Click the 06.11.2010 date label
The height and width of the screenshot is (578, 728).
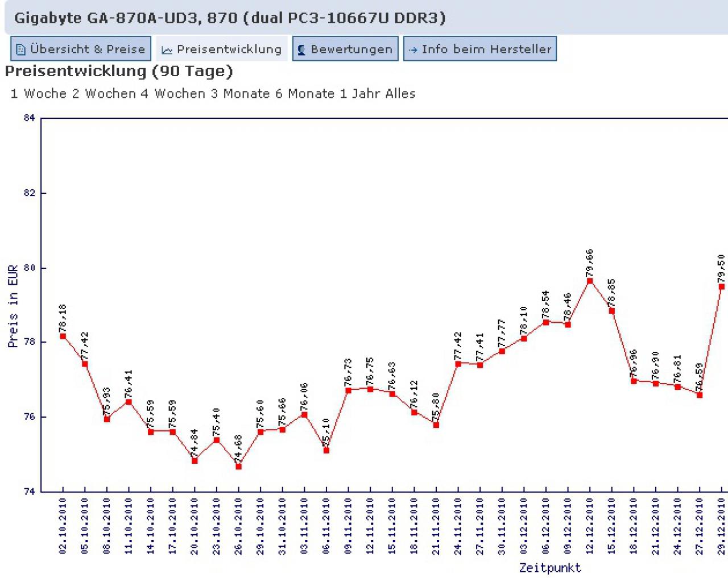coord(326,526)
